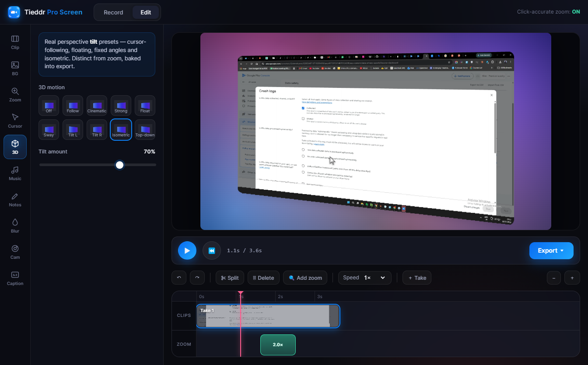588x365 pixels.
Task: Click the Tieddr app logo icon
Action: (x=14, y=12)
